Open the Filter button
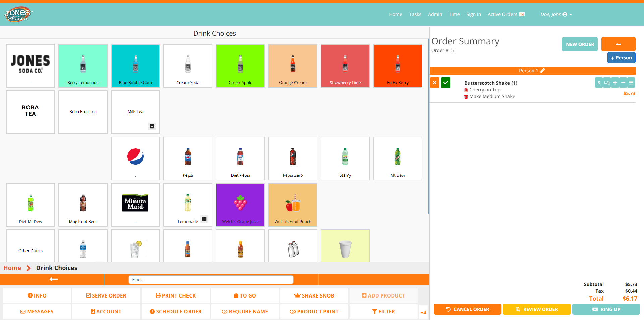The width and height of the screenshot is (644, 320). [383, 312]
